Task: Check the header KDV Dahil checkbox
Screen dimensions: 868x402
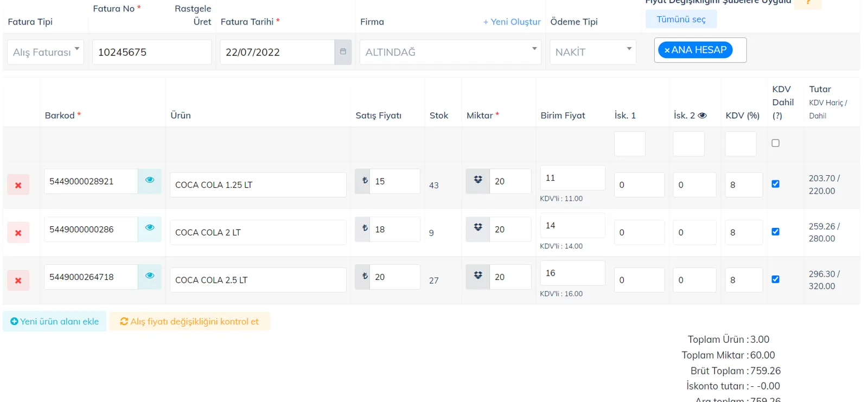Action: point(775,143)
